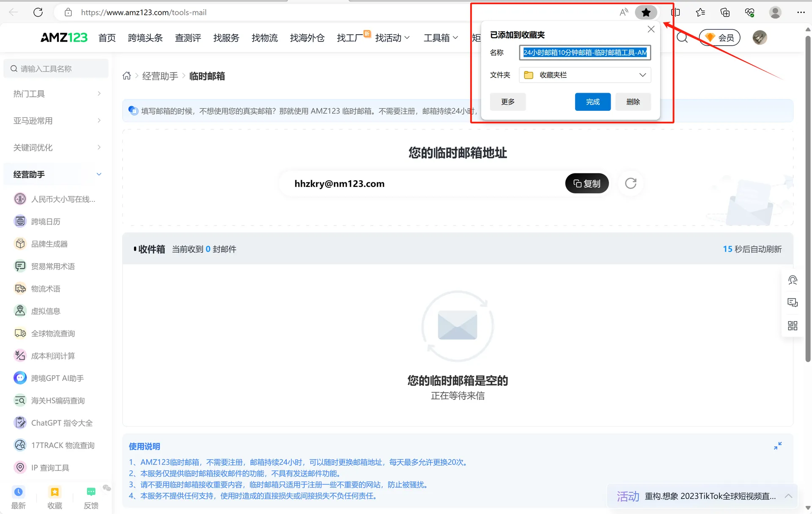Click the site search magnifier icon
Image resolution: width=812 pixels, height=514 pixels.
pyautogui.click(x=682, y=38)
